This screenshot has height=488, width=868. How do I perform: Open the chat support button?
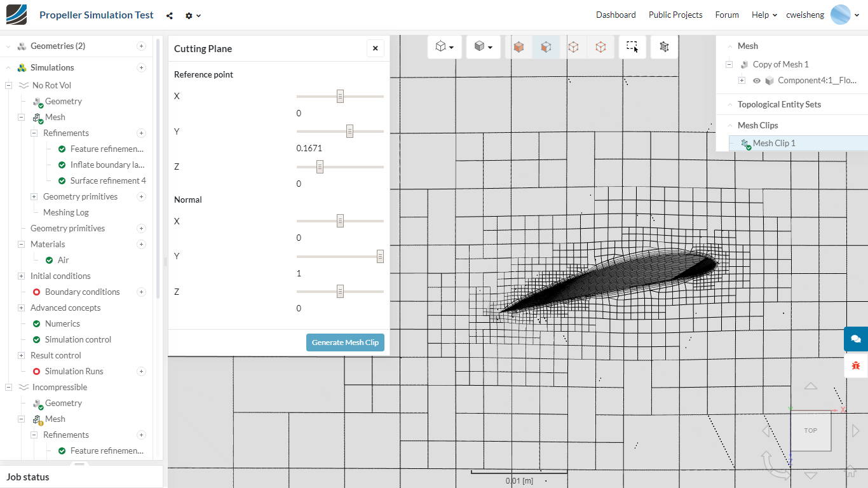pyautogui.click(x=856, y=339)
